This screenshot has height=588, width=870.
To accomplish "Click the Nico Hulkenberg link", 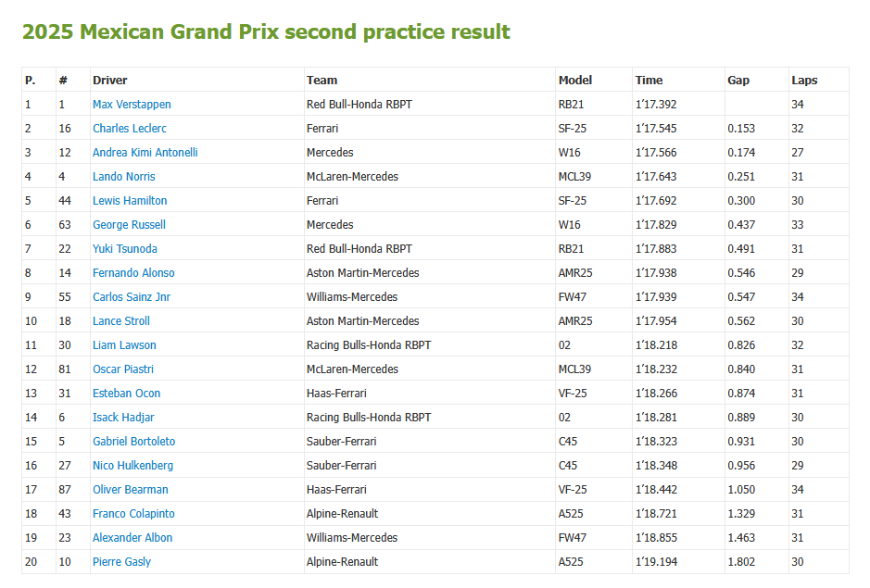I will point(132,466).
